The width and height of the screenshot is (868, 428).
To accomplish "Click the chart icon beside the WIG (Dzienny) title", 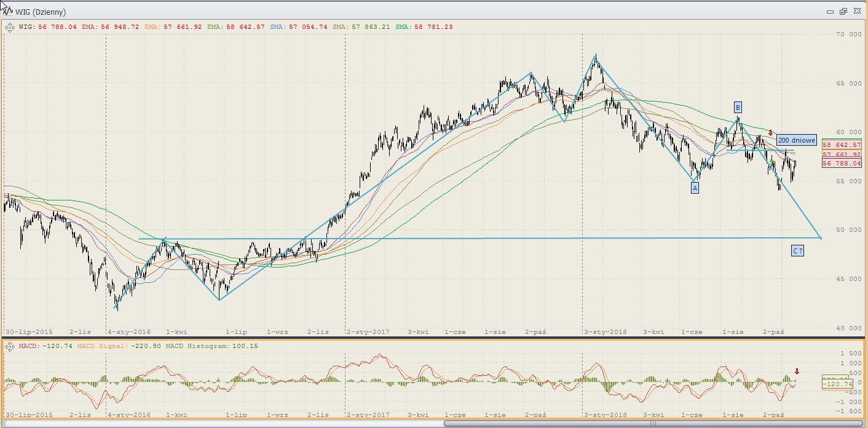I will (10, 12).
